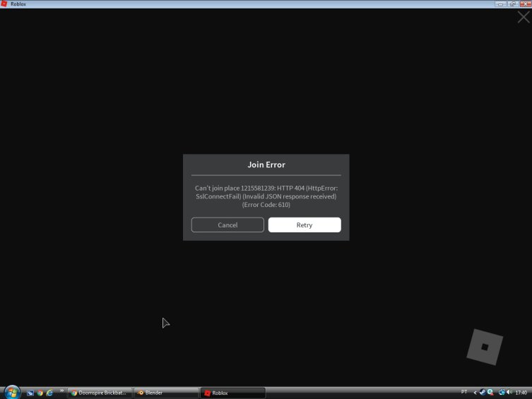Open the Windows Start menu orb
Screen dimensions: 532x399
tap(12, 392)
